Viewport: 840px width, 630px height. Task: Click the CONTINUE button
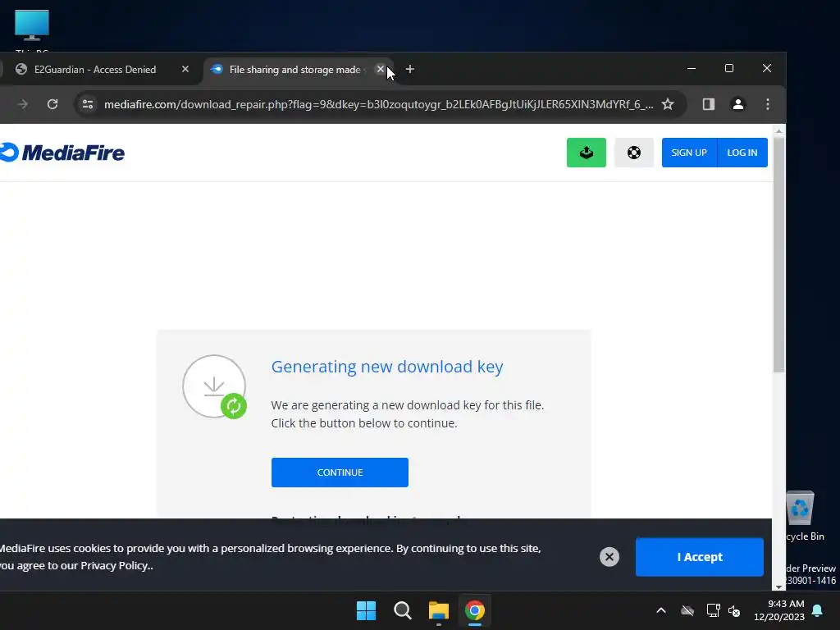click(340, 472)
